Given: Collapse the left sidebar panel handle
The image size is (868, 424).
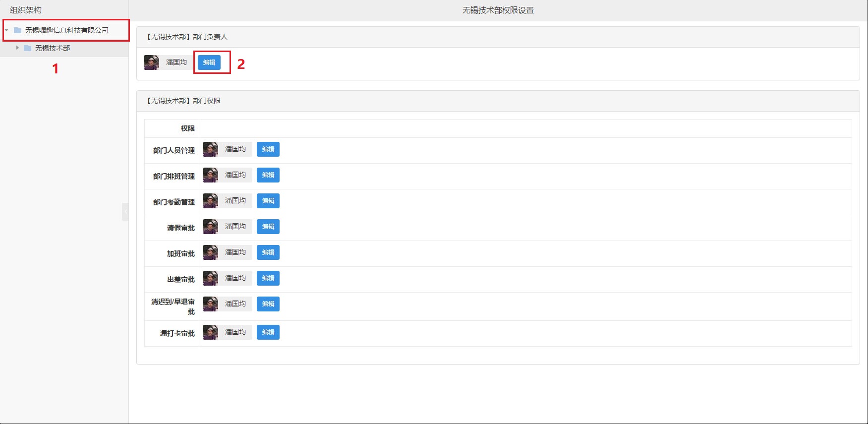Looking at the screenshot, I should 125,211.
